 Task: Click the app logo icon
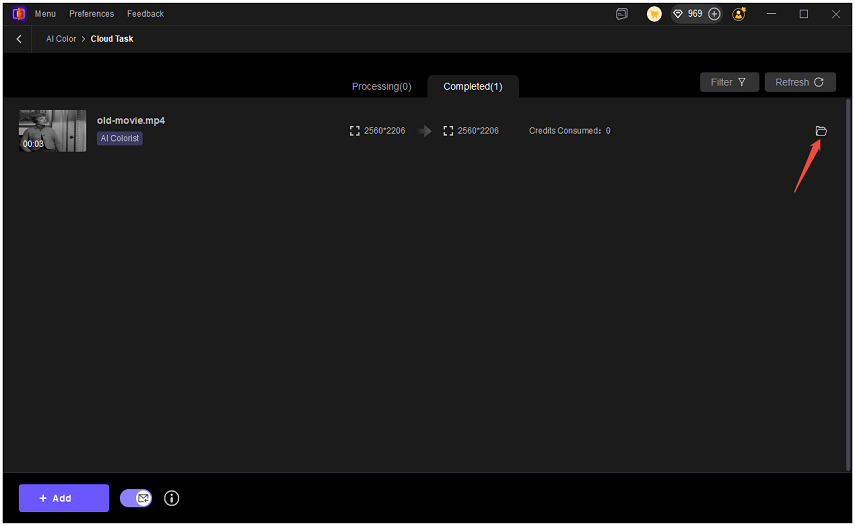pyautogui.click(x=19, y=14)
